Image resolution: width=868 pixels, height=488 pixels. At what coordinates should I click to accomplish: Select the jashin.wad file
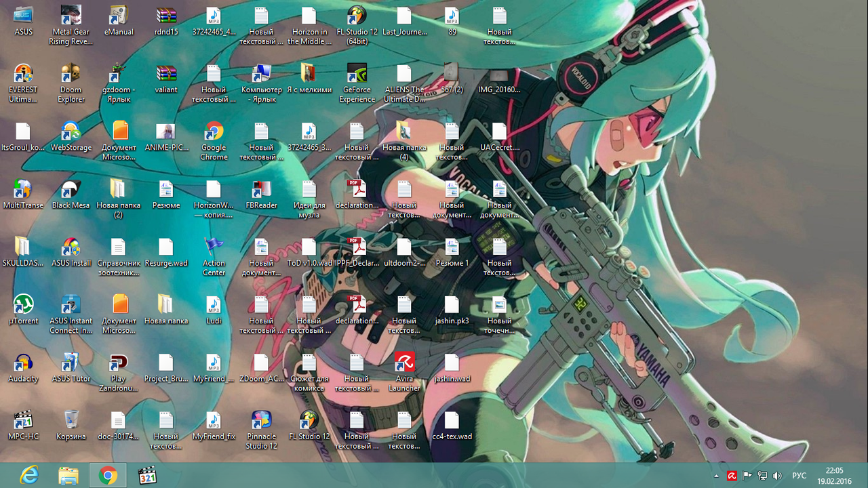point(452,367)
